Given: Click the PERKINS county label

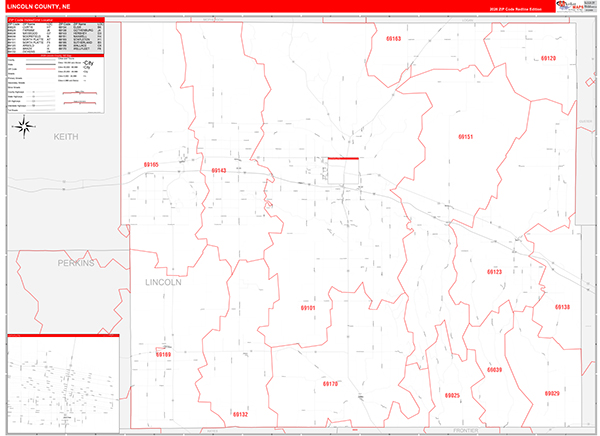Looking at the screenshot, I should [76, 263].
